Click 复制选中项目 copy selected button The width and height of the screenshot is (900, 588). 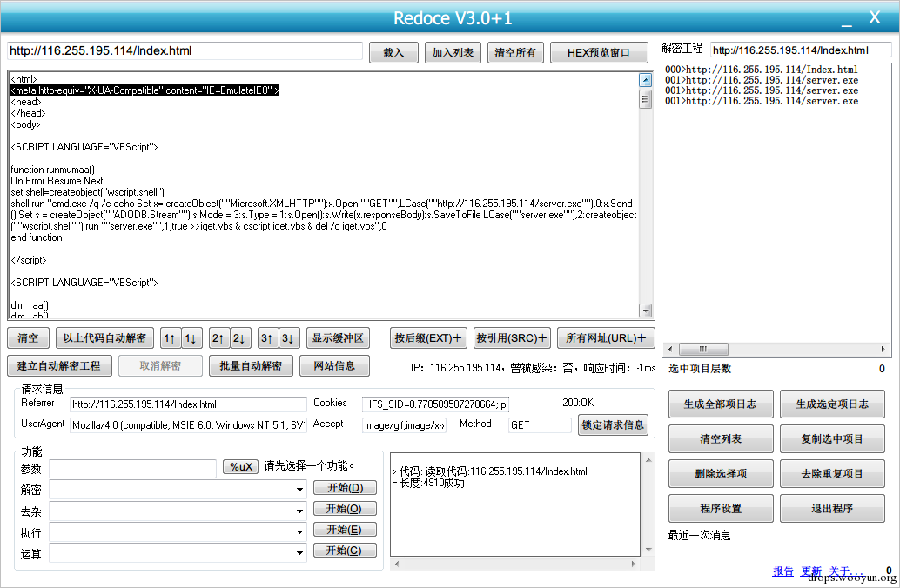[x=832, y=439]
